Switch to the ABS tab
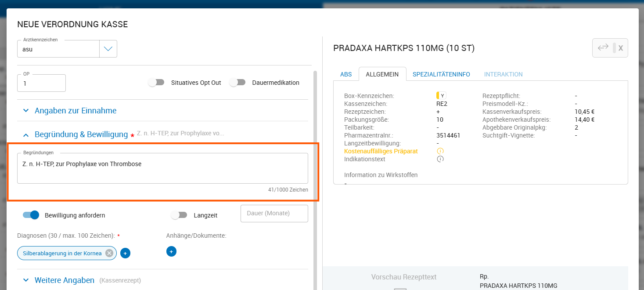The height and width of the screenshot is (290, 644). 346,74
